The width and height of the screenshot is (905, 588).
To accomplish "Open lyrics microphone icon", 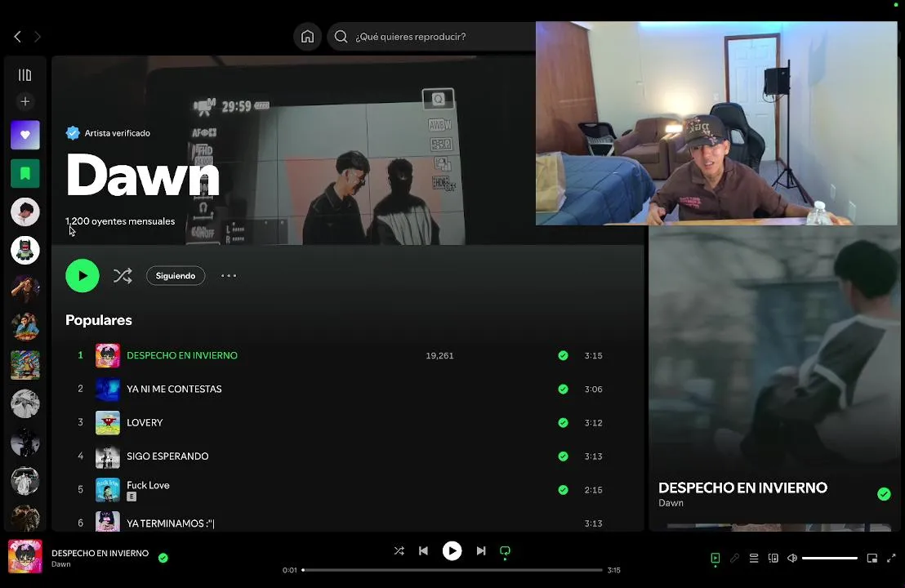I will [x=734, y=558].
